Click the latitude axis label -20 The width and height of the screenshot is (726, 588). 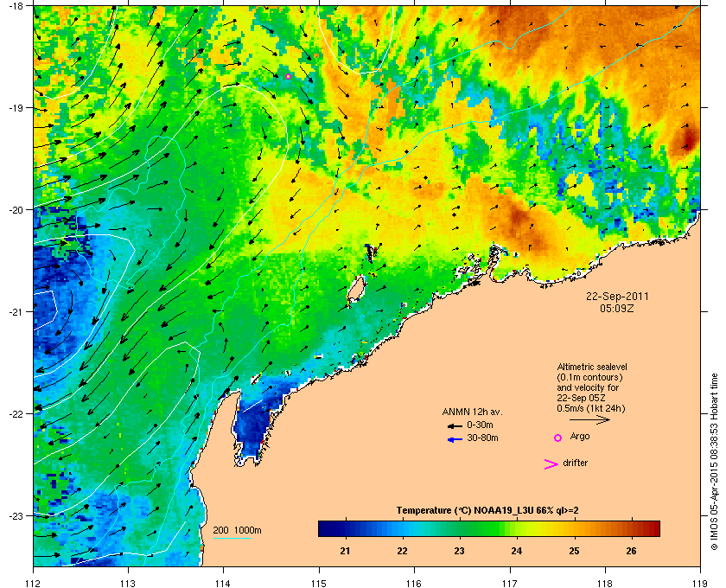pos(16,209)
